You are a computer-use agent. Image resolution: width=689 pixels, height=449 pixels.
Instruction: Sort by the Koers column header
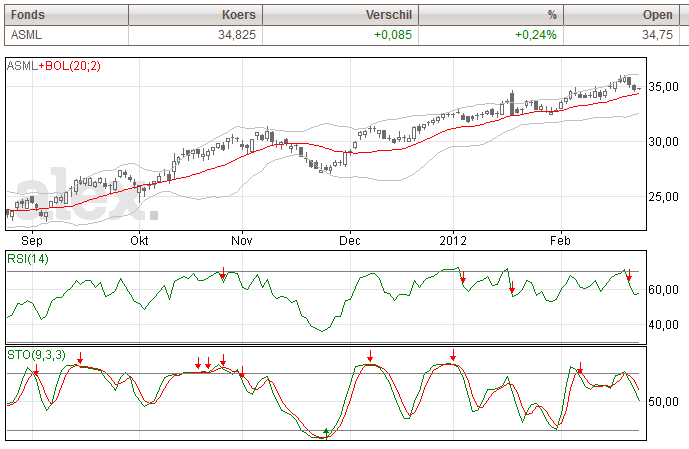(196, 15)
